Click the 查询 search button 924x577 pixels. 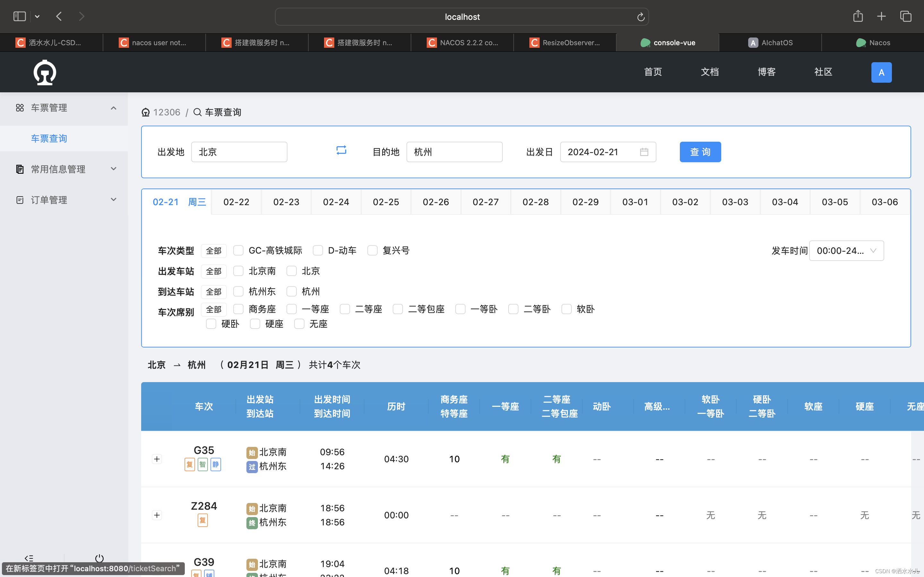tap(700, 152)
